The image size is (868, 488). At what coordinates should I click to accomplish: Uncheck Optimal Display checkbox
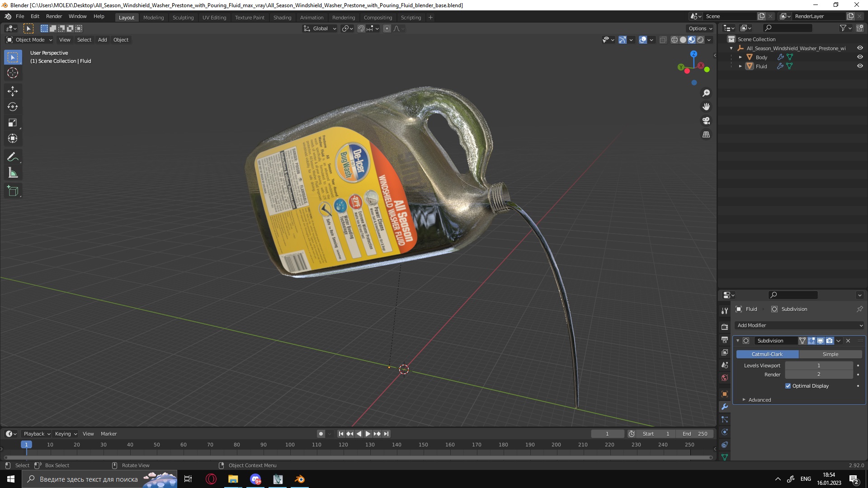pyautogui.click(x=788, y=386)
